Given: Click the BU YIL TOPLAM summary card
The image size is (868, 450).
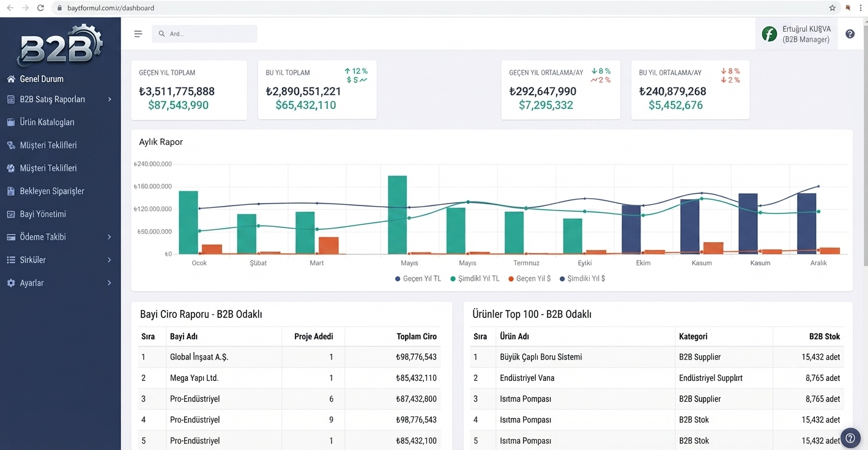Looking at the screenshot, I should tap(317, 90).
